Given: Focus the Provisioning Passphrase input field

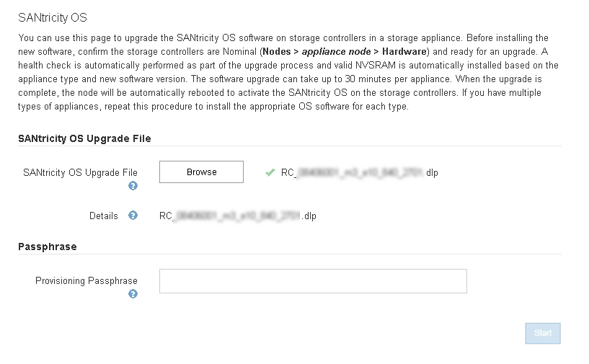Looking at the screenshot, I should coord(313,281).
